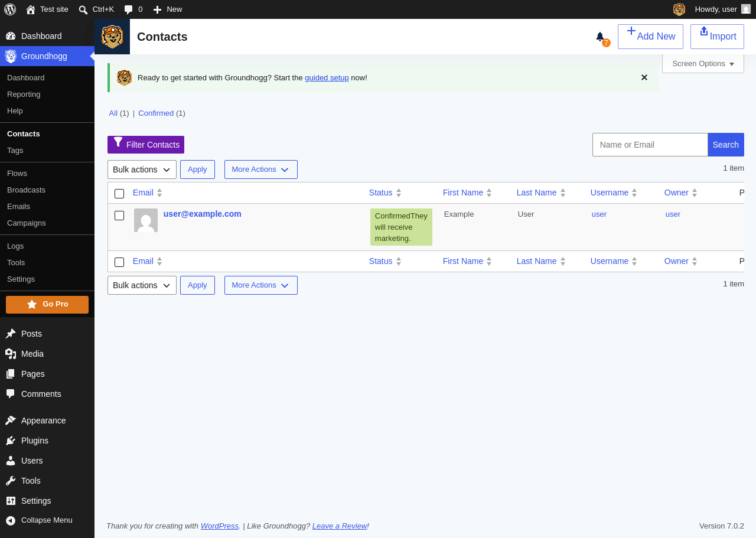Click Add New contact button
Screen dimensions: 756x538
(x=650, y=37)
